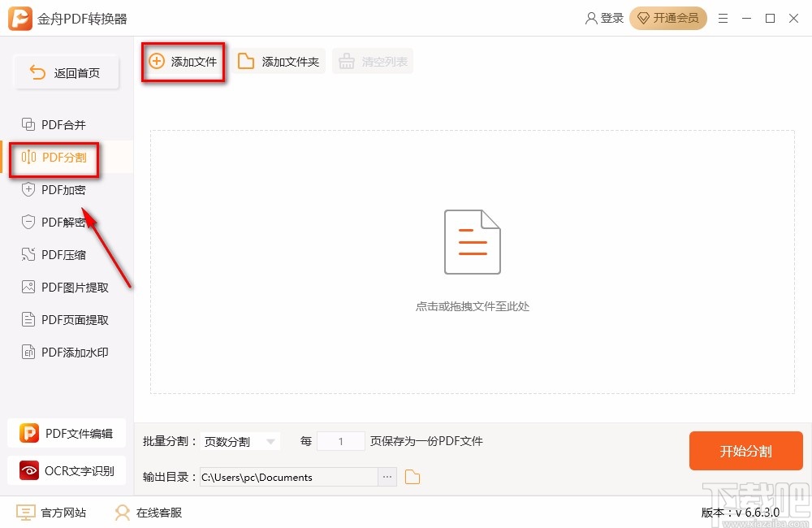This screenshot has height=528, width=812.
Task: Select PDF加密 in the sidebar
Action: (67, 189)
